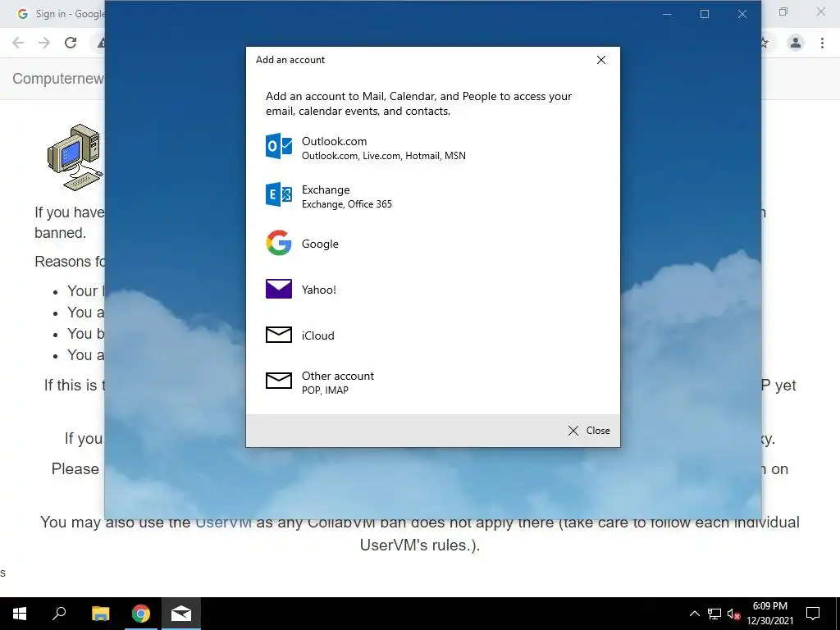Click Close at the dialog's bottom
Screen dimensions: 840x630
click(589, 431)
